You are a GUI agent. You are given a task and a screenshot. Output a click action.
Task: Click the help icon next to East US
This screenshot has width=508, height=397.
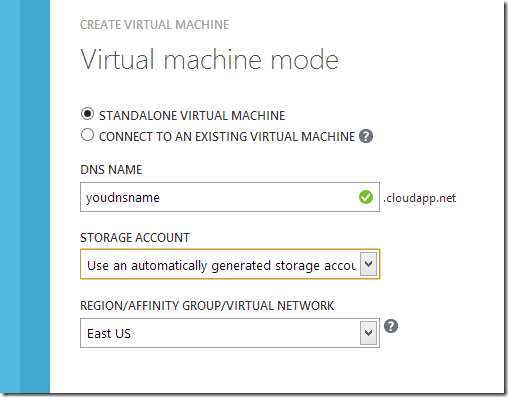(391, 326)
